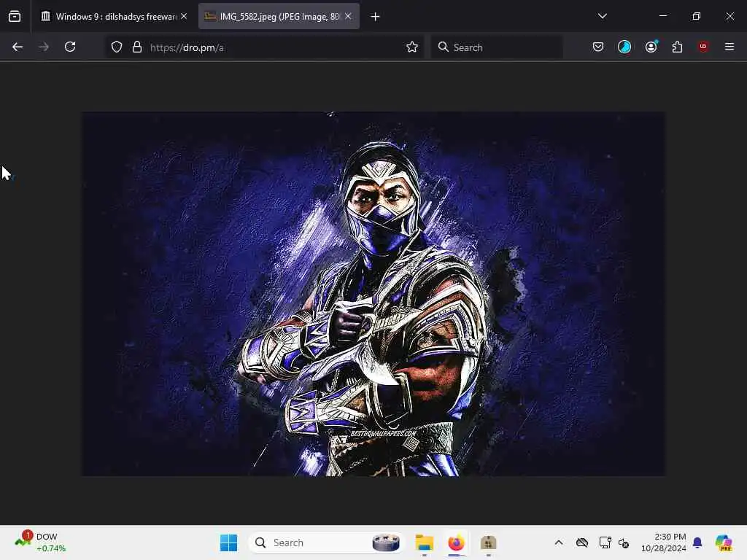
Task: Select the IMG_5582.jpeg image tab
Action: (279, 17)
